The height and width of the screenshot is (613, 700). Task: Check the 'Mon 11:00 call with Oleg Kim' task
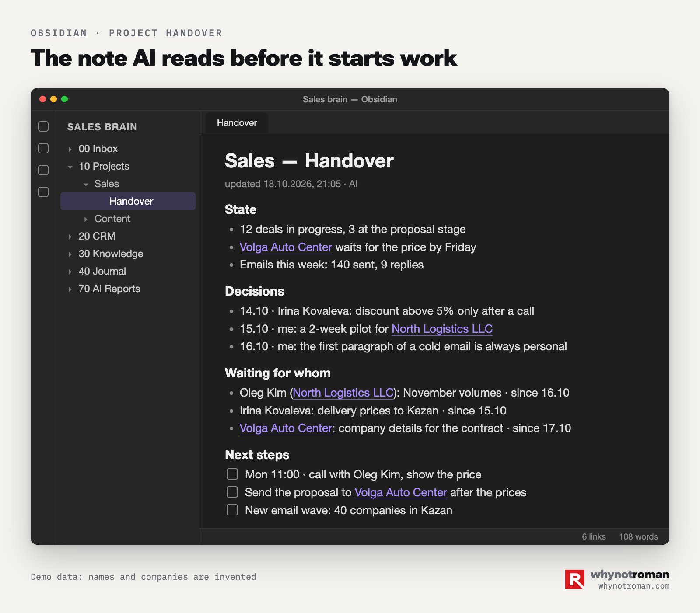coord(232,474)
